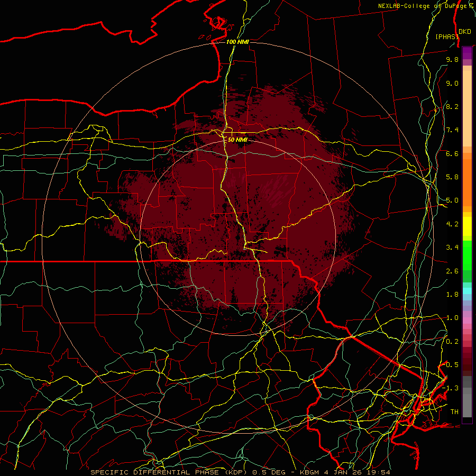This screenshot has height=476, width=476.
Task: Click SPECIFIC DIFFERENTIAL PHASE in the caption
Action: pos(154,472)
